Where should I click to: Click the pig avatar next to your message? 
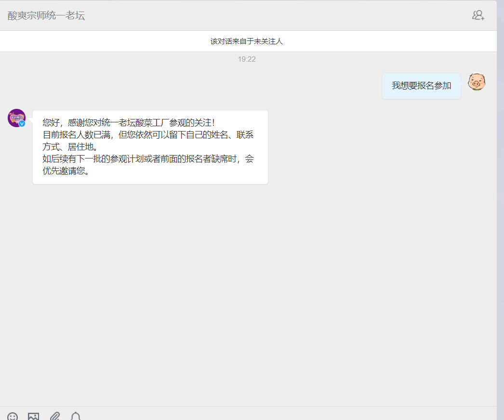tap(477, 82)
